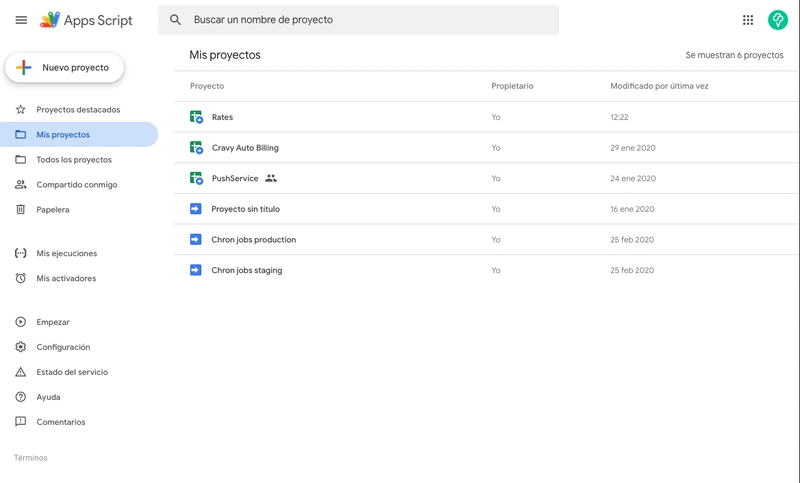The width and height of the screenshot is (800, 483).
Task: Click the script icon for Chron jobs staging
Action: click(x=195, y=270)
